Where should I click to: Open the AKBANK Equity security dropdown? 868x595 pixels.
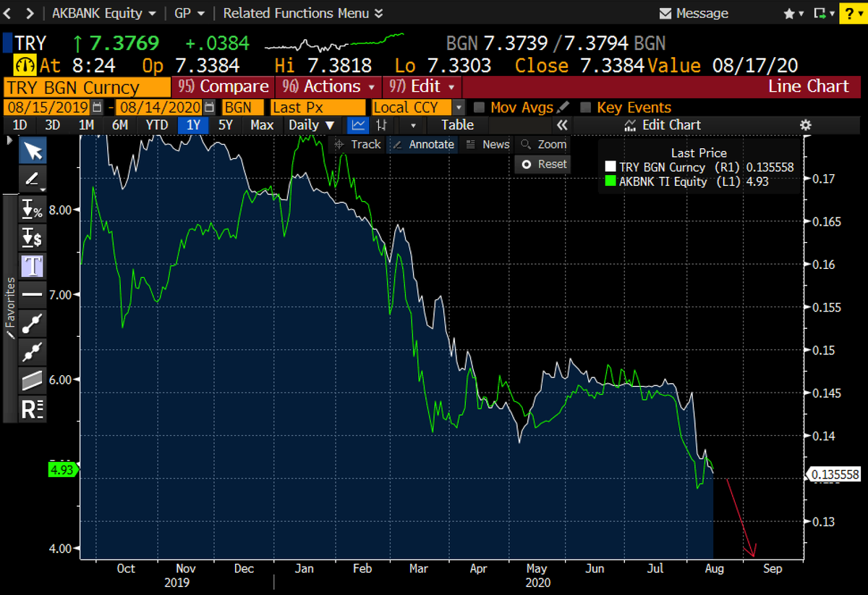pos(101,12)
